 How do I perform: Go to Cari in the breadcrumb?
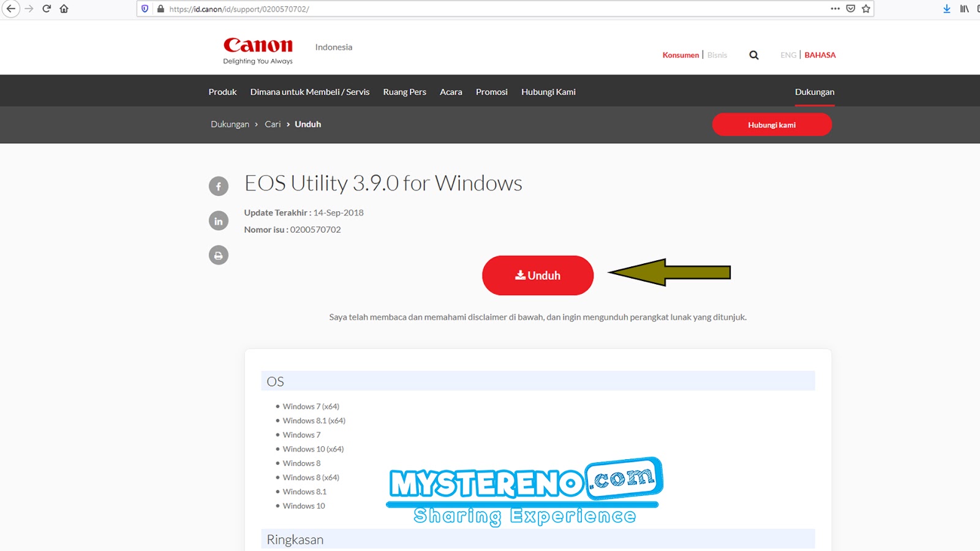point(273,124)
